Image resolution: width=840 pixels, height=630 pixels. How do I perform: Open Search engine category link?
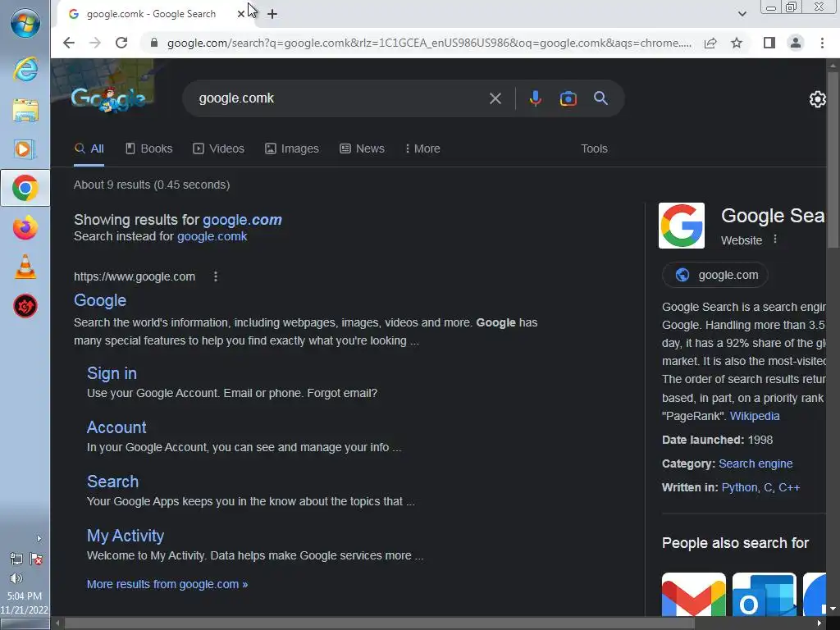(756, 464)
